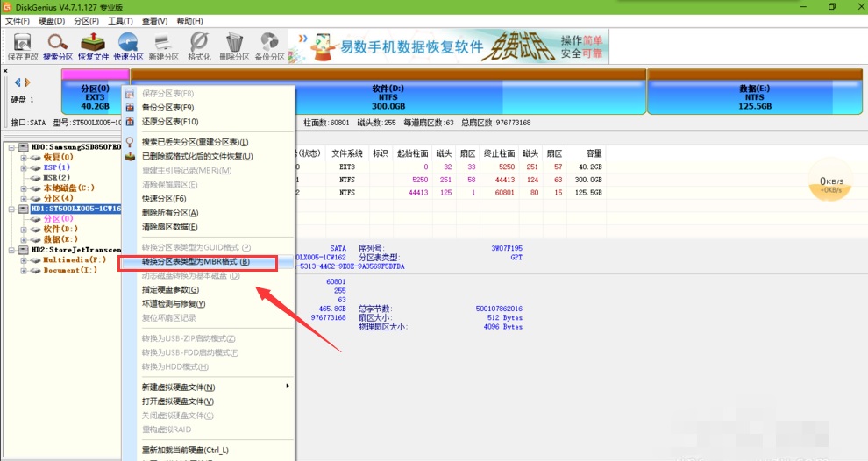Open the 帮助(H) menu

[x=189, y=21]
